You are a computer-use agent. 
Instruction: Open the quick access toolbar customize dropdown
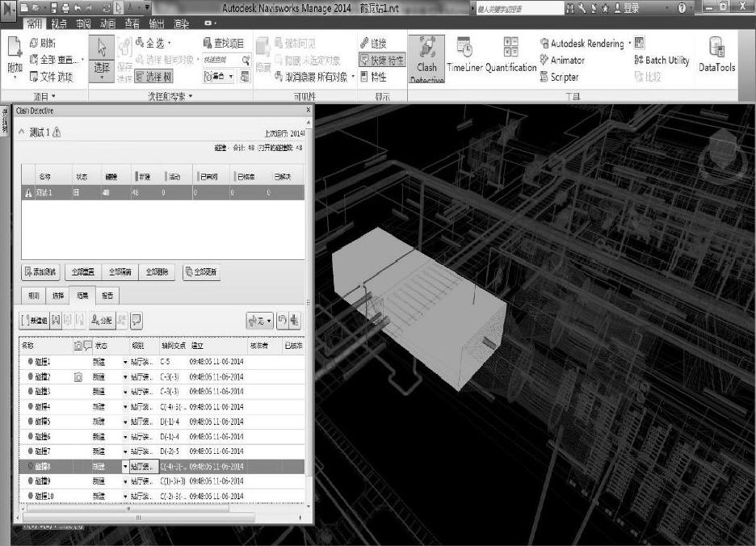(x=147, y=8)
